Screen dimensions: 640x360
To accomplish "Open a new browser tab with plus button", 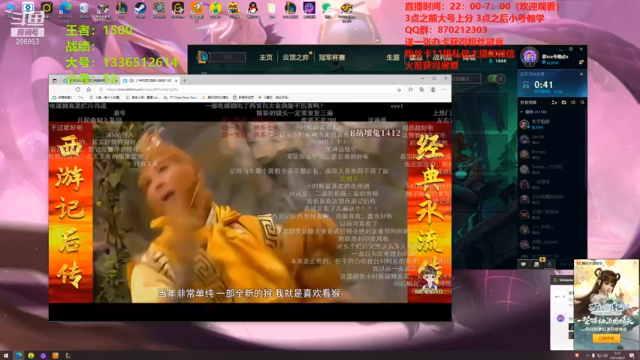I will tap(184, 80).
